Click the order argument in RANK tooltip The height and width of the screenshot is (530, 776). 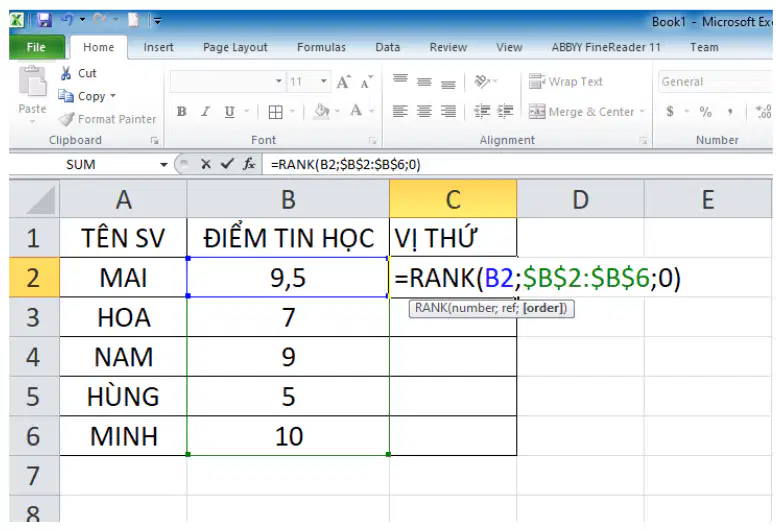point(544,308)
